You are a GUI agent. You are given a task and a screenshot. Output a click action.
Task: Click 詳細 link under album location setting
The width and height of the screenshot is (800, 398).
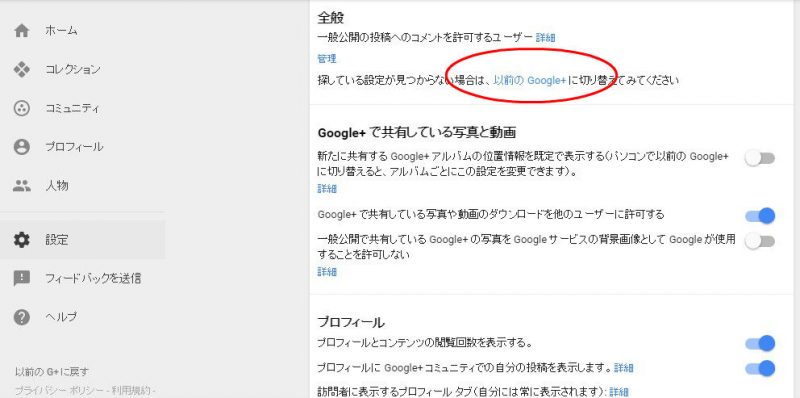click(x=327, y=189)
